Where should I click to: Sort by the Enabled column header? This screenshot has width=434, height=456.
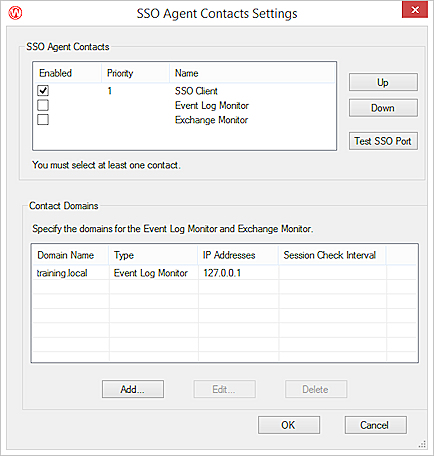click(x=68, y=73)
